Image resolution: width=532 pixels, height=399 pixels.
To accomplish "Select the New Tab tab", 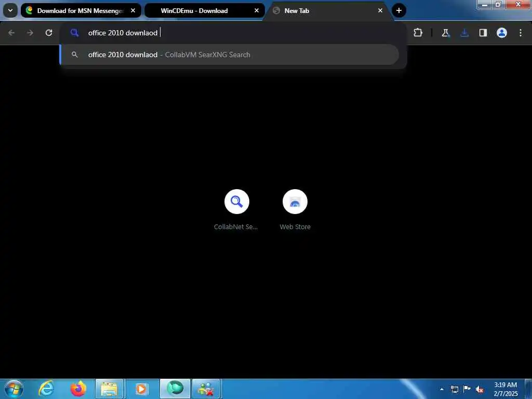I will pos(328,10).
